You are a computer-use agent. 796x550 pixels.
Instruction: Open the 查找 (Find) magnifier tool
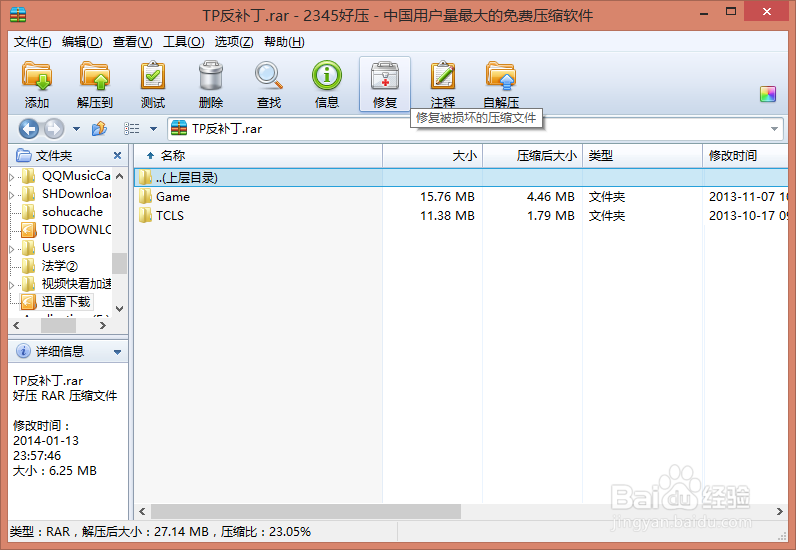click(x=269, y=84)
